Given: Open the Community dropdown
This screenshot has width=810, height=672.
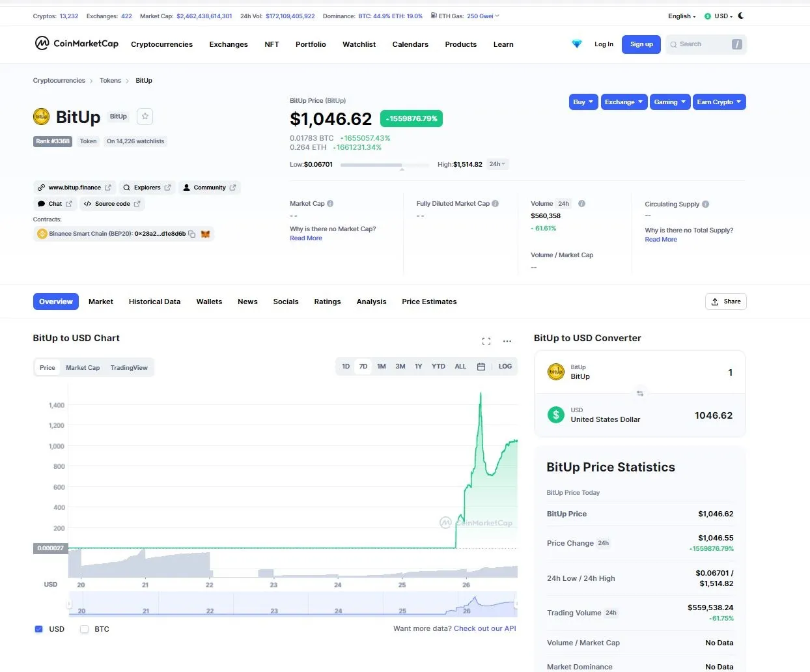Looking at the screenshot, I should click(209, 188).
